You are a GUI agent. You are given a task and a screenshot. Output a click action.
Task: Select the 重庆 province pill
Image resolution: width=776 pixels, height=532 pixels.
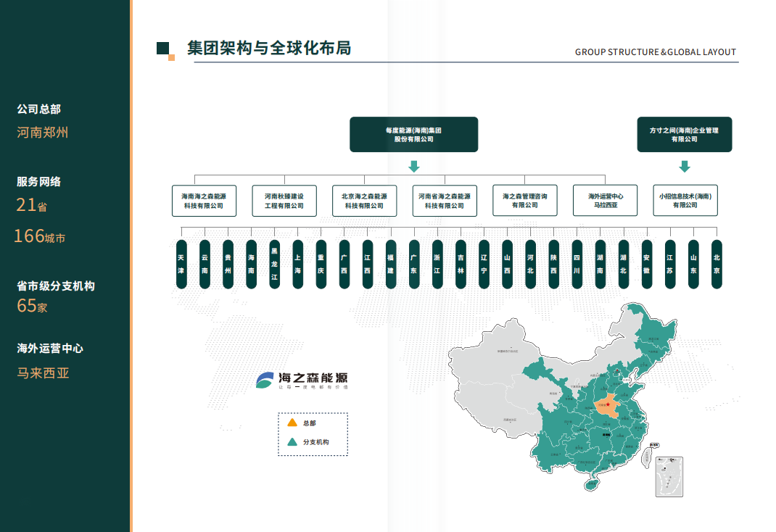pos(321,264)
